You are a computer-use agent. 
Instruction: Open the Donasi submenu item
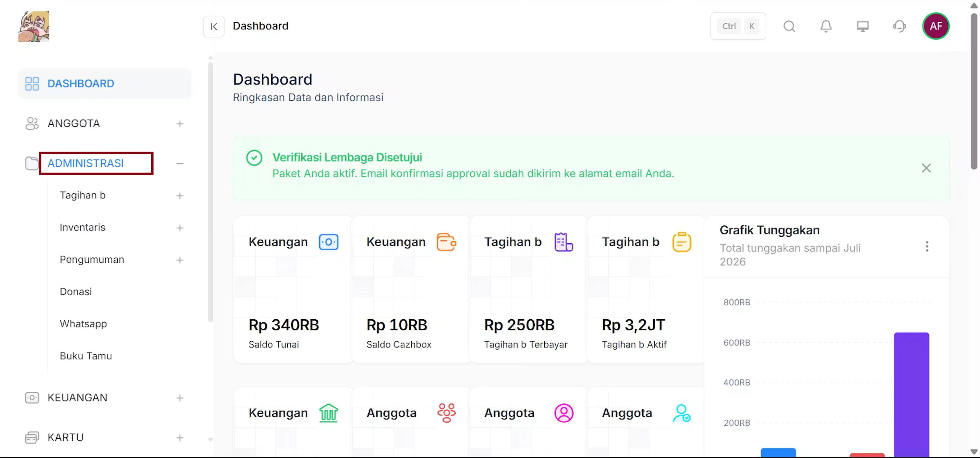point(76,292)
